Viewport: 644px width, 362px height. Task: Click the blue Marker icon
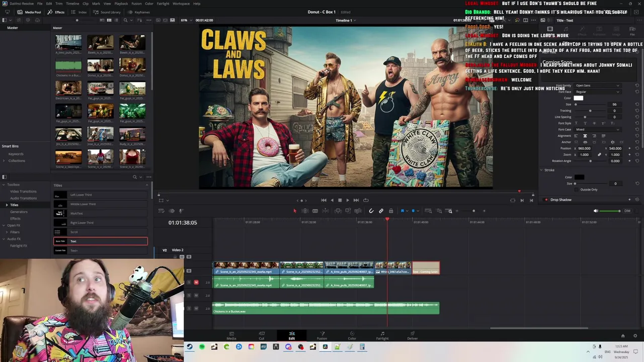pyautogui.click(x=413, y=211)
